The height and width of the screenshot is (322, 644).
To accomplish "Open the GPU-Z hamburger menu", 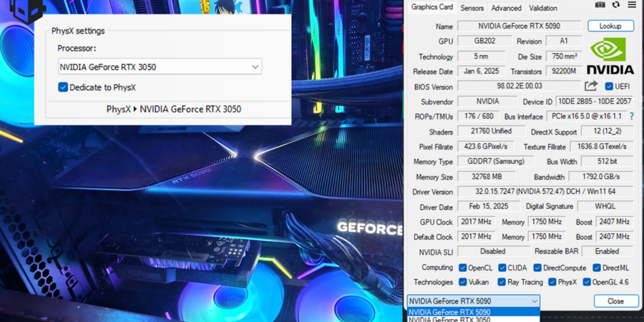I will [631, 5].
